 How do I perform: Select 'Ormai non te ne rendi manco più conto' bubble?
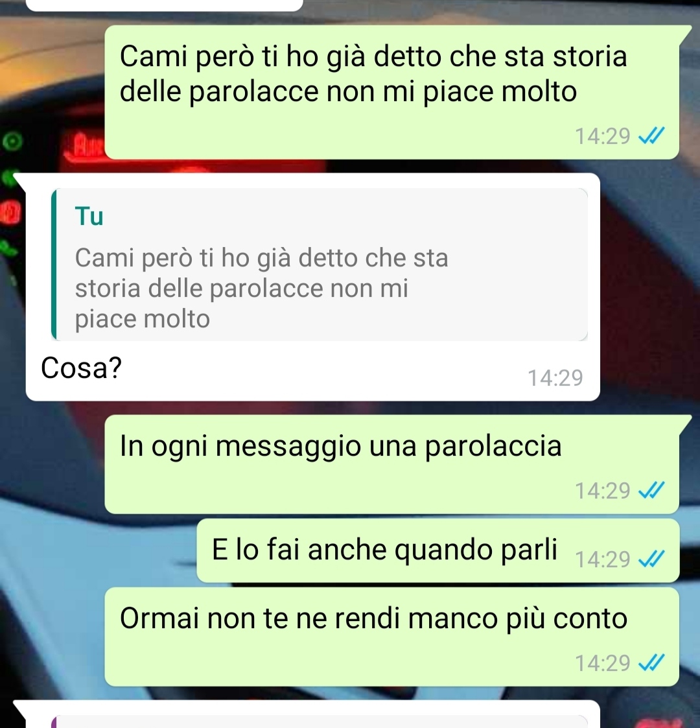click(x=391, y=637)
